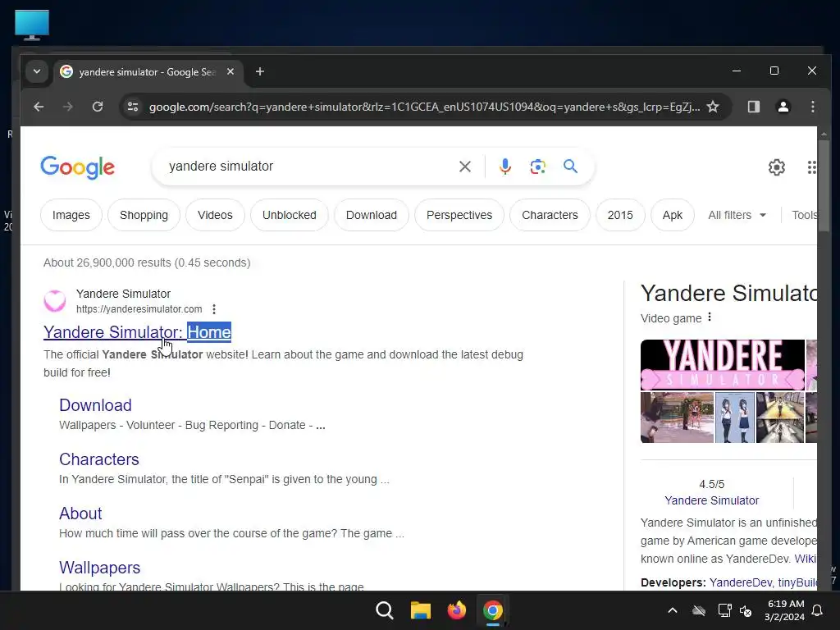
Task: Reload the Google search page
Action: pyautogui.click(x=98, y=107)
